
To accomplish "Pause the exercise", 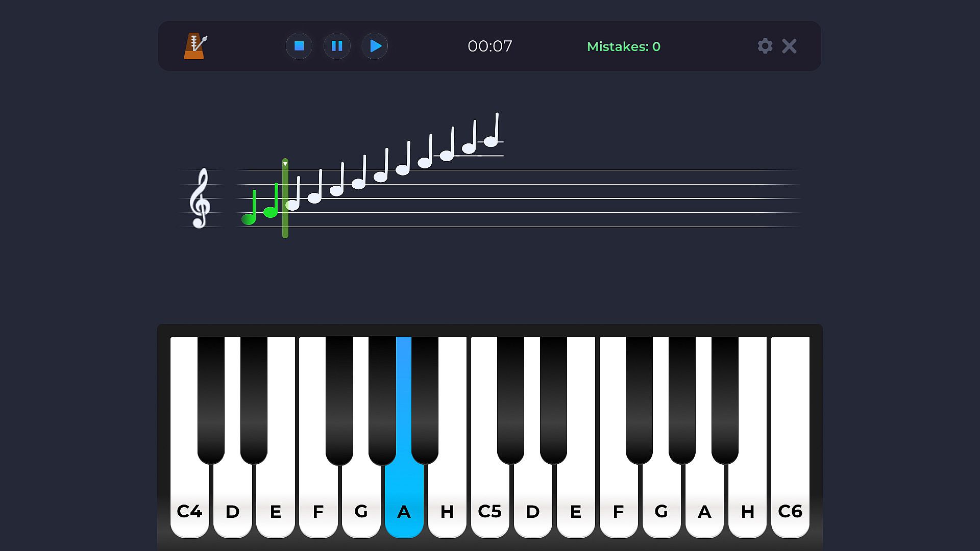I will [337, 46].
